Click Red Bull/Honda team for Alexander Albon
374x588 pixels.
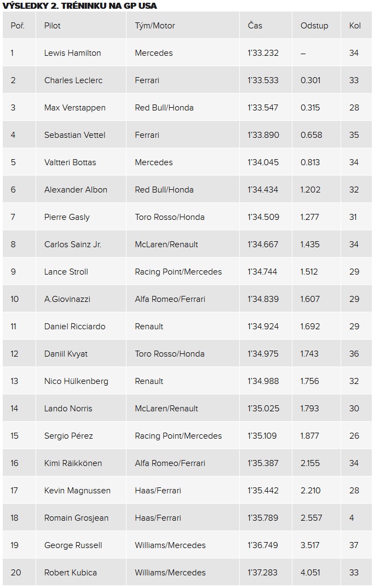pyautogui.click(x=164, y=190)
